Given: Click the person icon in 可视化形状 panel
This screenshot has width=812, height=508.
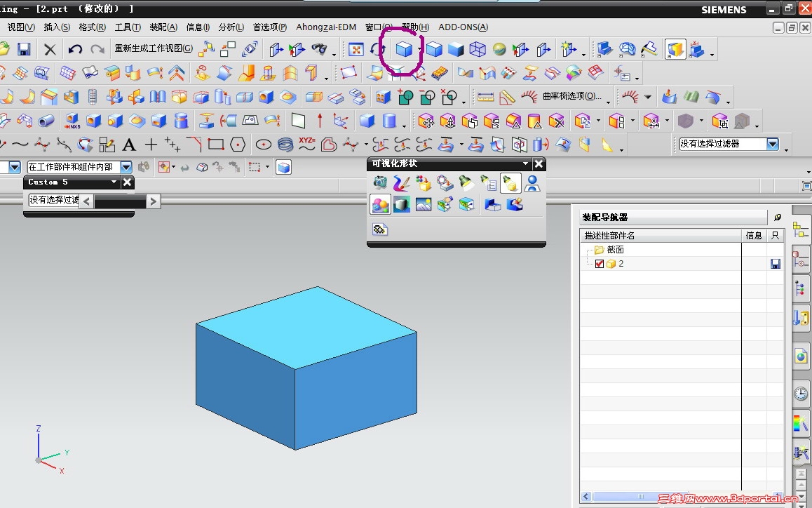Looking at the screenshot, I should click(532, 182).
